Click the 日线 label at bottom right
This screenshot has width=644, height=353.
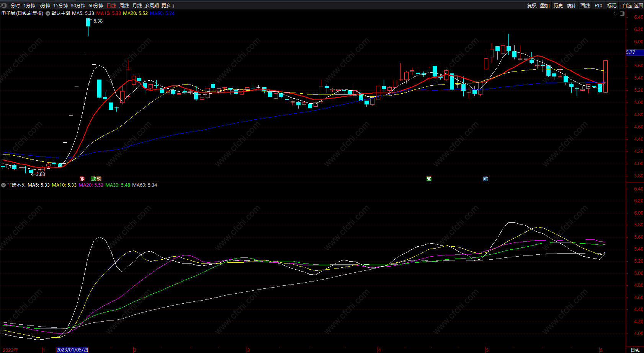(635, 350)
